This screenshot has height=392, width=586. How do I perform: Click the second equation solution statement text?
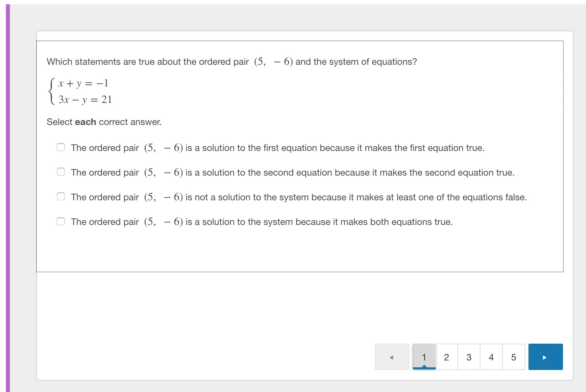click(x=293, y=172)
